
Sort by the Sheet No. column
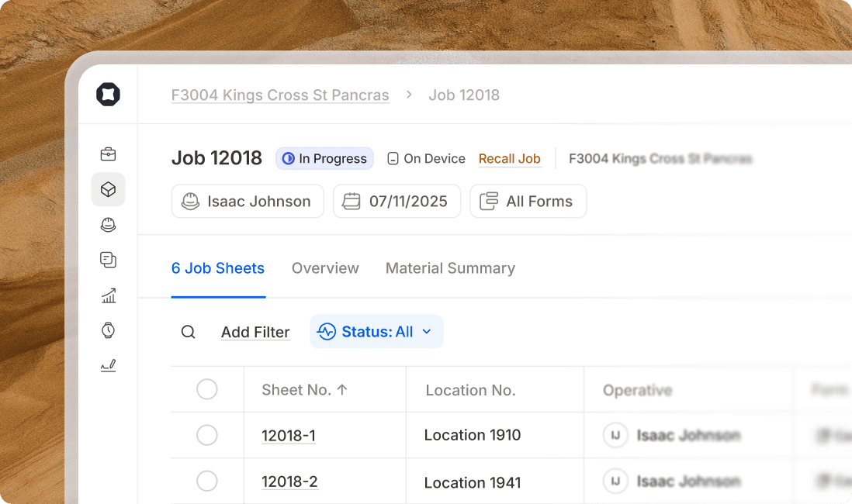(x=304, y=390)
